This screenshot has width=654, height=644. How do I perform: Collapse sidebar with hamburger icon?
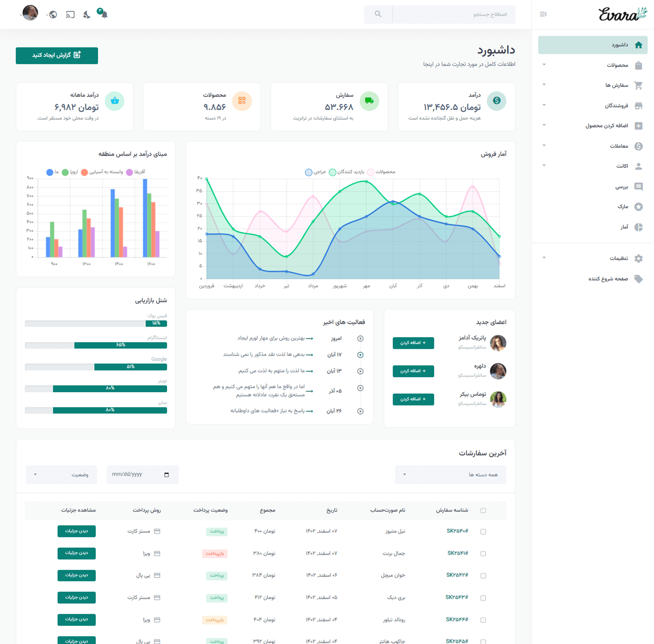click(x=543, y=14)
